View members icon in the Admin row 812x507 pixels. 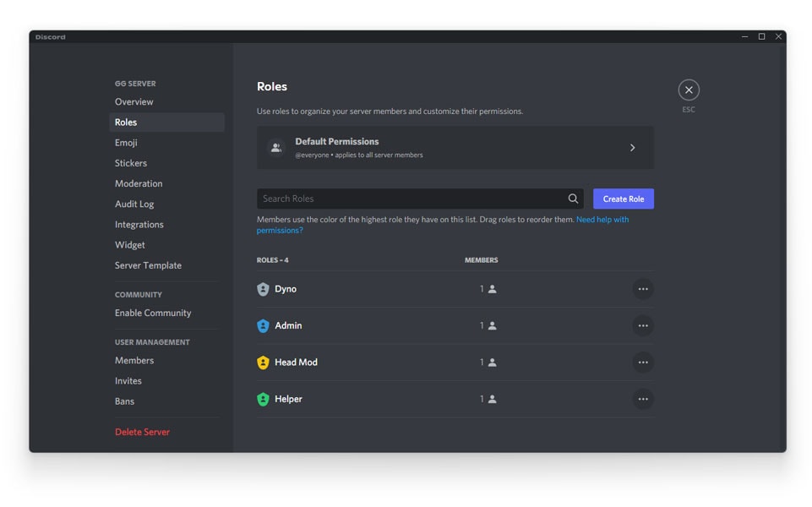click(493, 325)
